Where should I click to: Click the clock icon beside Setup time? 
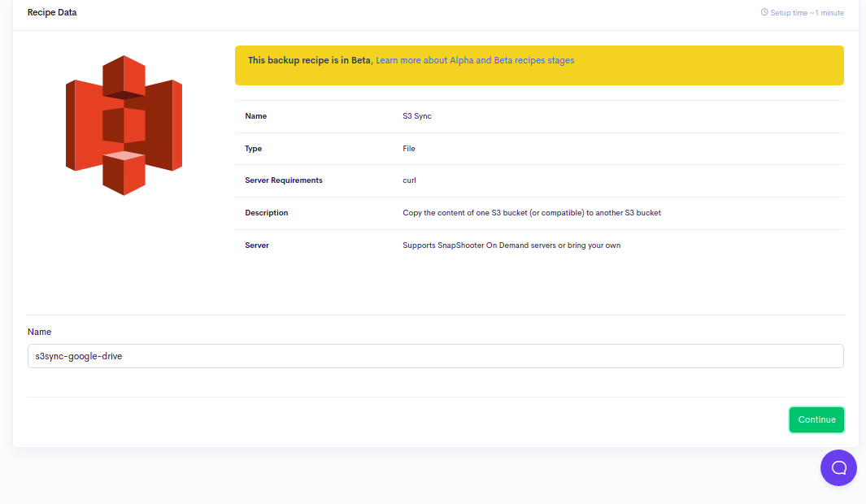click(764, 12)
